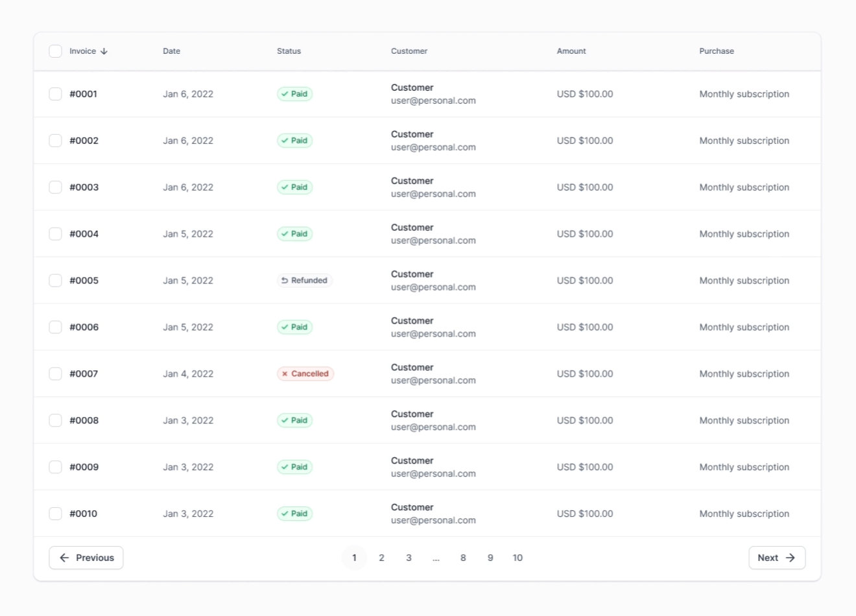Image resolution: width=856 pixels, height=616 pixels.
Task: Click the Paid badge on invoice #0001
Action: 294,94
